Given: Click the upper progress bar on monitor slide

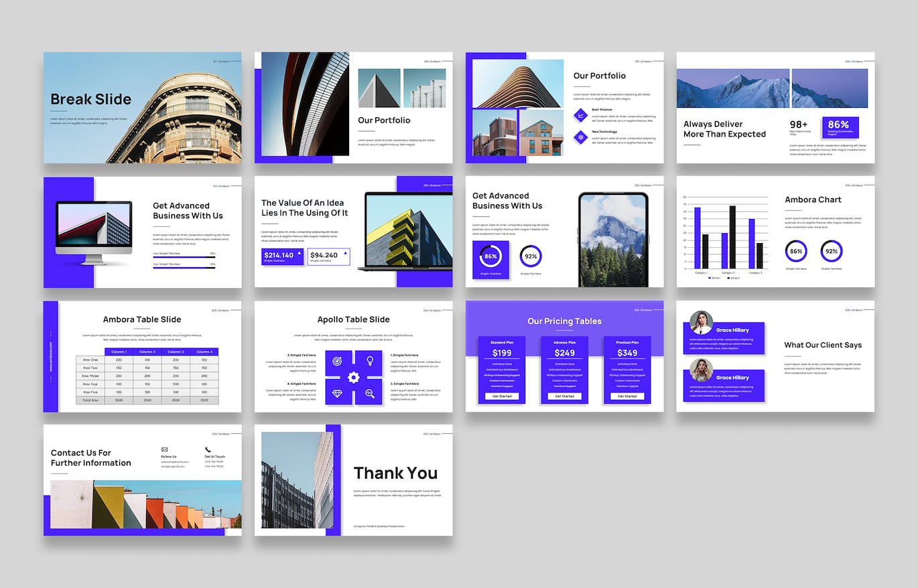Looking at the screenshot, I should point(184,257).
